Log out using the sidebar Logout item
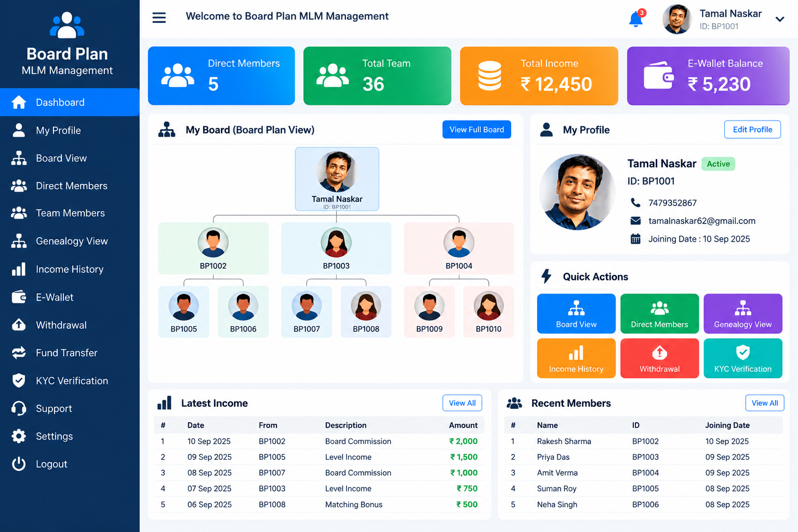This screenshot has height=532, width=798. pyautogui.click(x=70, y=464)
